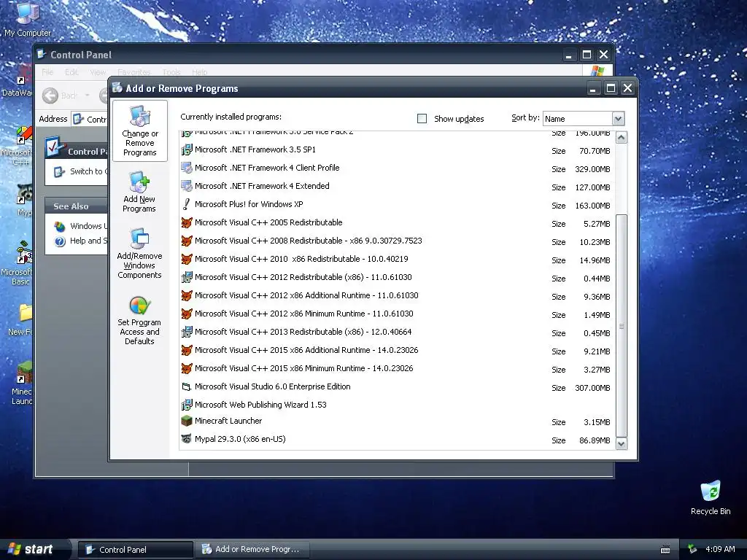
Task: Click icon of Visual C++ 2015 x86 Additional Runtime
Action: 186,351
